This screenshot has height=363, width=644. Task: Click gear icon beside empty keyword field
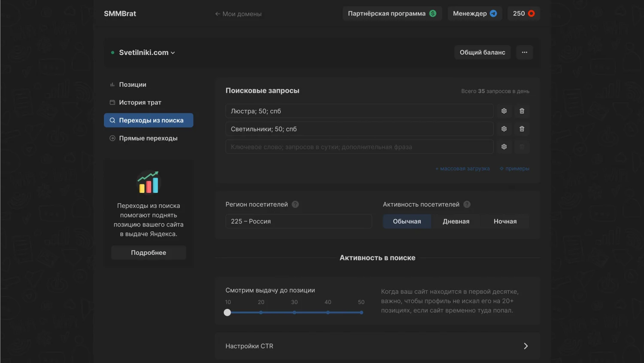504,147
